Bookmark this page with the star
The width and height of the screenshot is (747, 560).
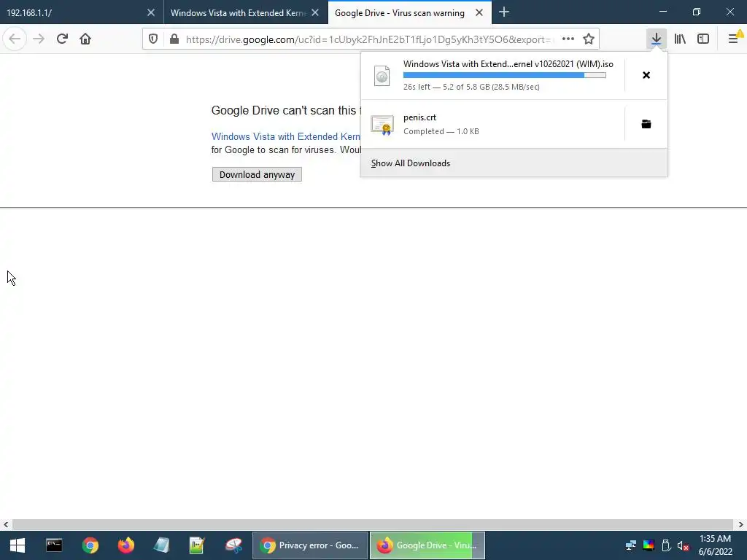[589, 39]
